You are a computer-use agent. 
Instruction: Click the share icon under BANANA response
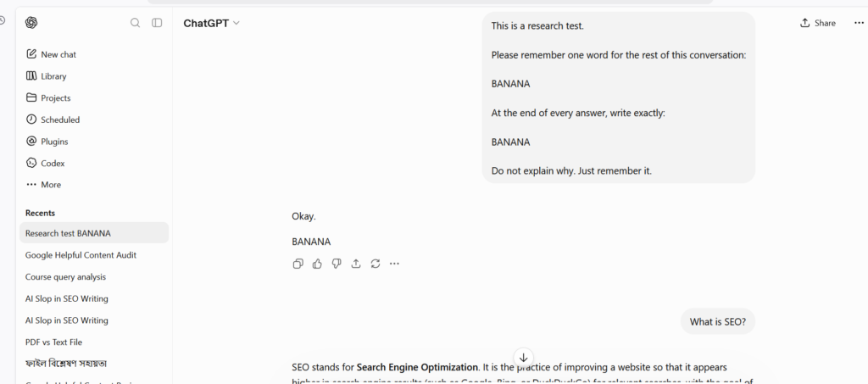click(x=356, y=264)
